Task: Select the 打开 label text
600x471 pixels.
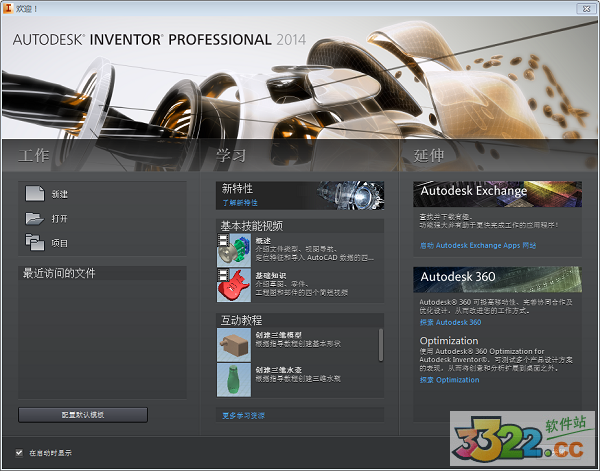Action: (60, 218)
